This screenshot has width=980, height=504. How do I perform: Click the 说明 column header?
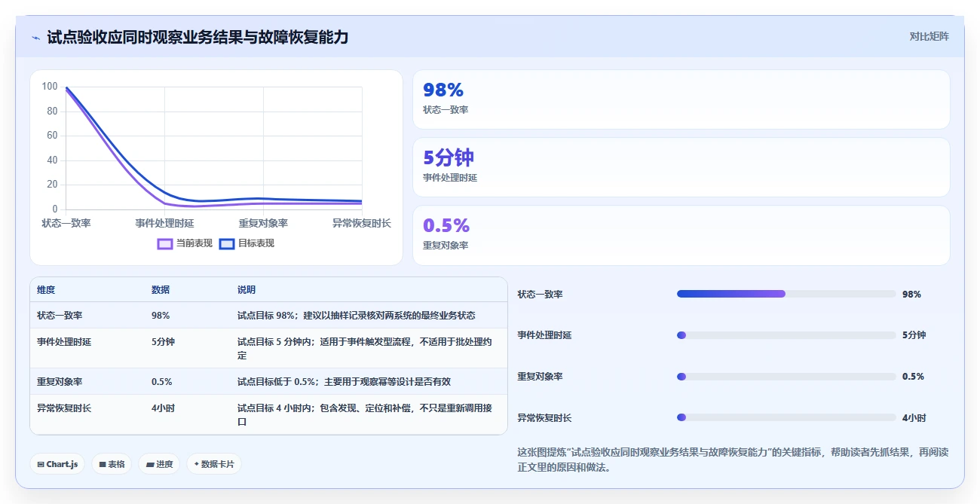click(x=247, y=290)
